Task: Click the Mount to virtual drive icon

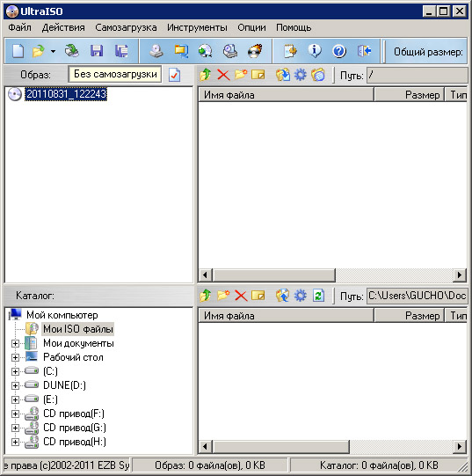Action: [230, 51]
